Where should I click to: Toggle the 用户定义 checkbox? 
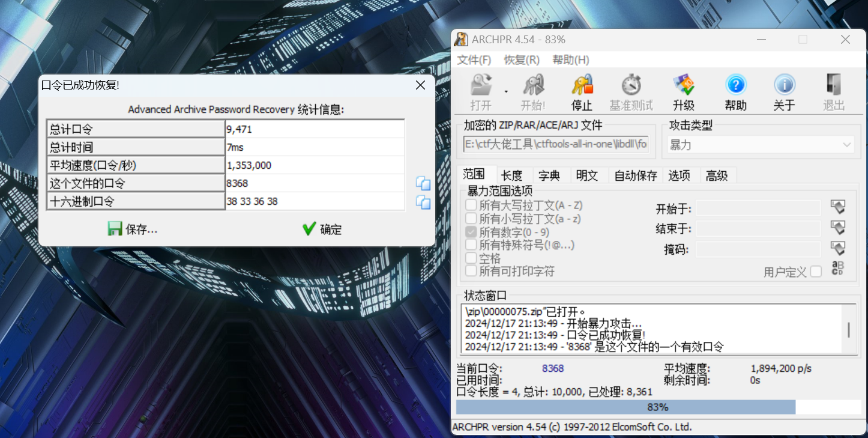[x=816, y=272]
